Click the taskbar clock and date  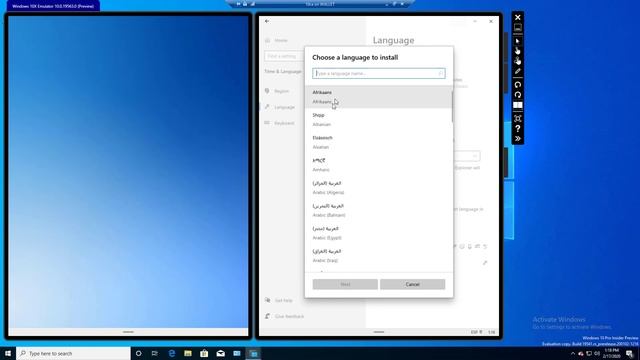(611, 353)
